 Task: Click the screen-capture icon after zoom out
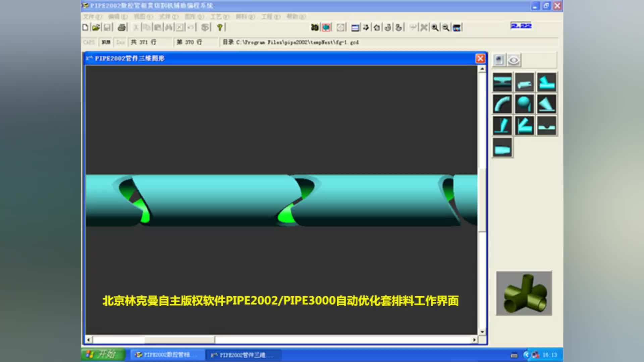[x=457, y=27]
